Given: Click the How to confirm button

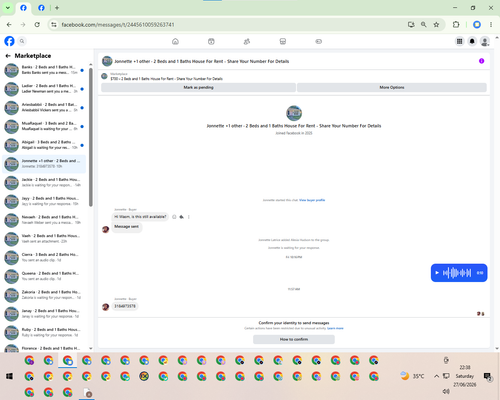Looking at the screenshot, I should click(x=294, y=339).
